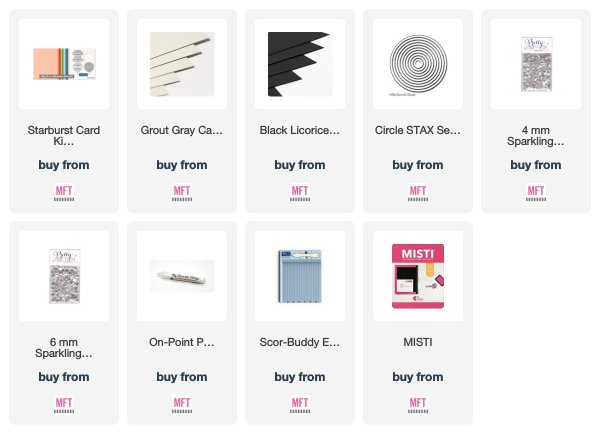Click the MFT logo under Grout Gray Cardstock
Viewport: 600px width, 434px height.
pyautogui.click(x=182, y=193)
